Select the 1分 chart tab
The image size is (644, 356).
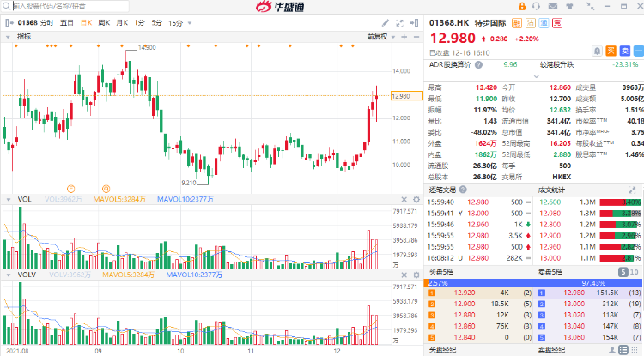[x=140, y=23]
